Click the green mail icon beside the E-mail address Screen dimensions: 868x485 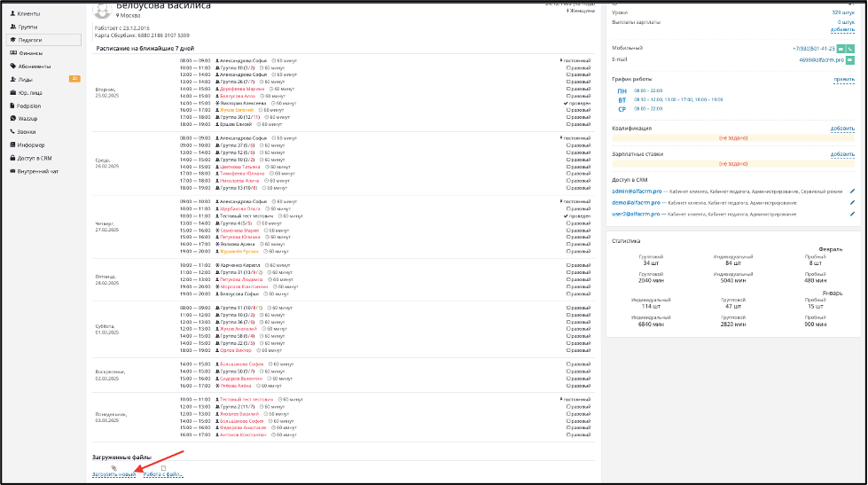click(849, 59)
